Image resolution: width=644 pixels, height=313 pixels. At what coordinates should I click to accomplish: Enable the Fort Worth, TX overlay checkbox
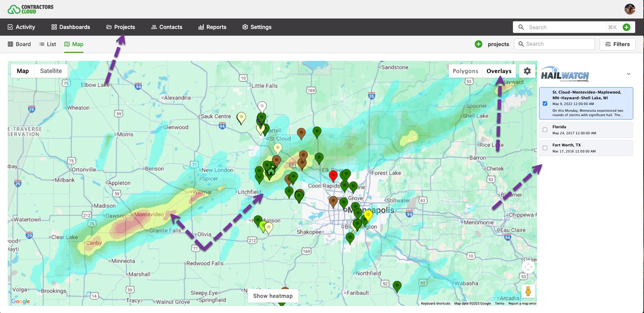point(545,148)
